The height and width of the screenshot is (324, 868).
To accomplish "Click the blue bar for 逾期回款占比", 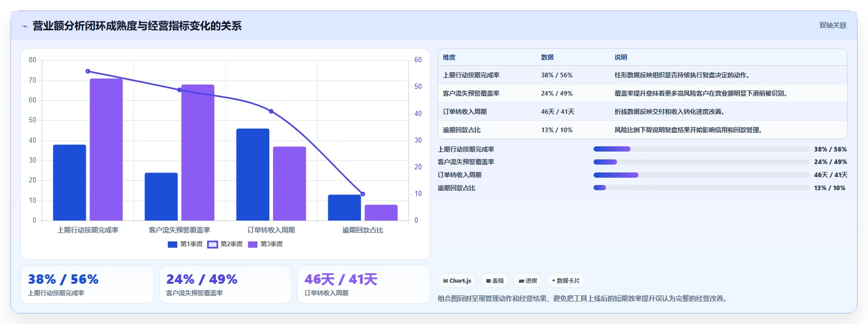I will 345,207.
